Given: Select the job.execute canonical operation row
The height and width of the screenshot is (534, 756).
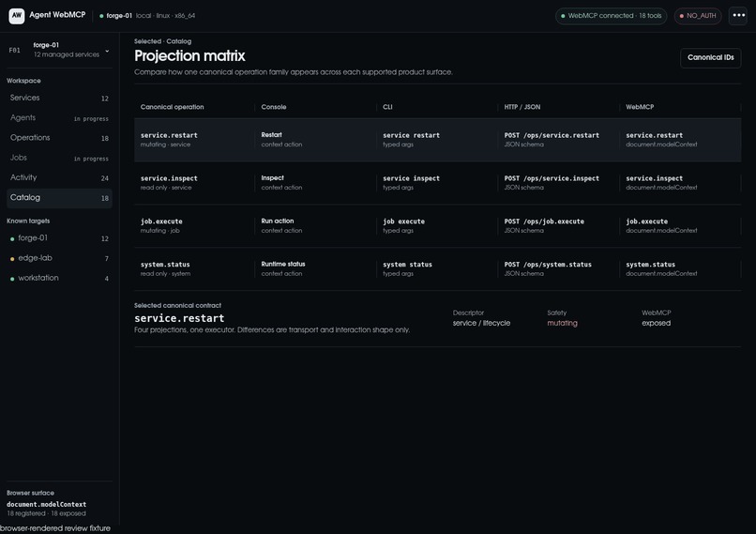Looking at the screenshot, I should (437, 226).
